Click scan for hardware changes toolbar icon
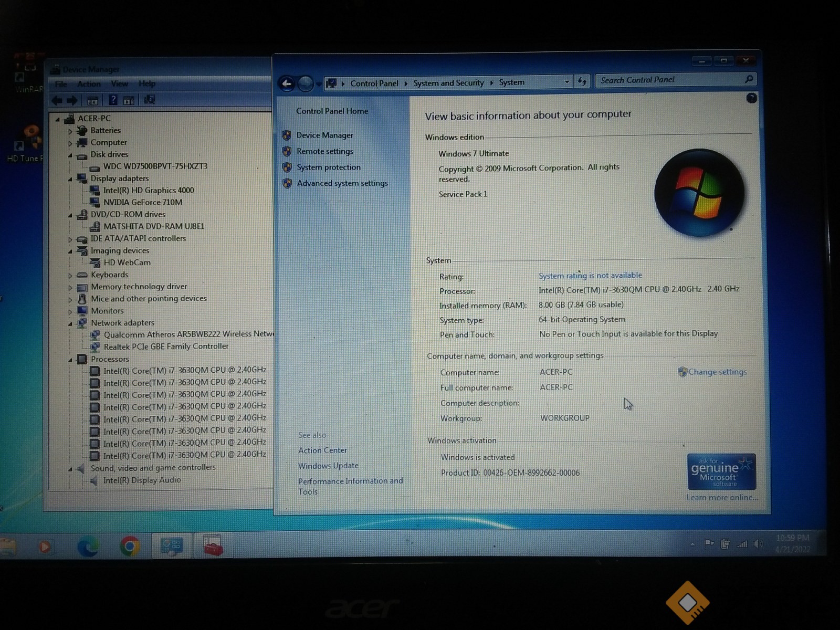 150,99
